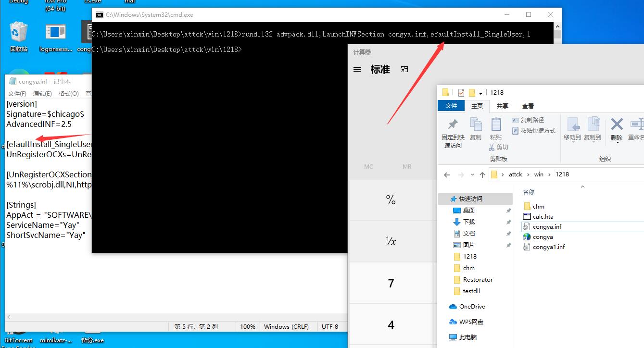
Task: Open customize quick access toolbar dropdown
Action: pos(480,93)
